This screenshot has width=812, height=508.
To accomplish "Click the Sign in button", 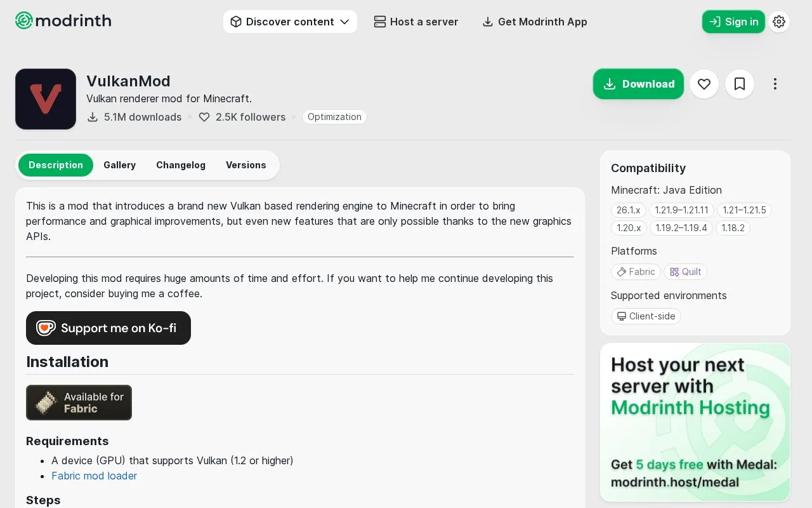I will [x=733, y=22].
